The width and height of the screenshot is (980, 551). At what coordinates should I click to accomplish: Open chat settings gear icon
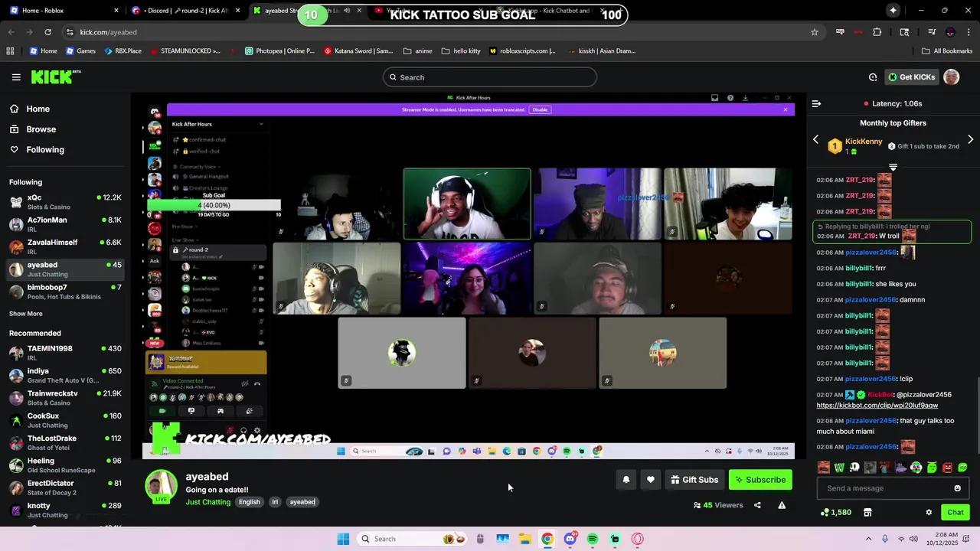(x=929, y=513)
